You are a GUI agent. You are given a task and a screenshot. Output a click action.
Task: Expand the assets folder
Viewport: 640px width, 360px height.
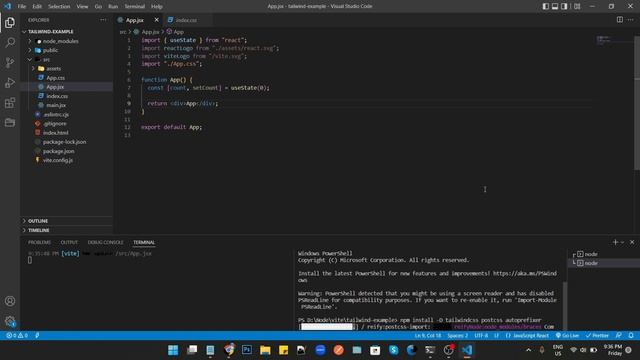coord(67,69)
